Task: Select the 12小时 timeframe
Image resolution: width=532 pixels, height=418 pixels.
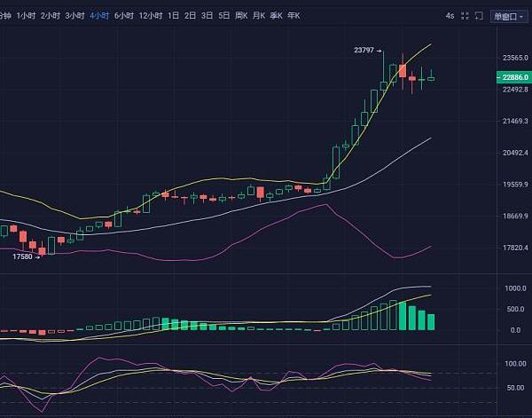Action: [151, 16]
